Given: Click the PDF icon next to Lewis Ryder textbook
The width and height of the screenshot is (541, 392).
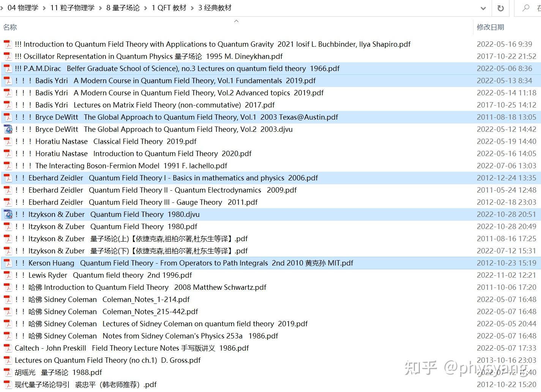Looking at the screenshot, I should (x=8, y=275).
